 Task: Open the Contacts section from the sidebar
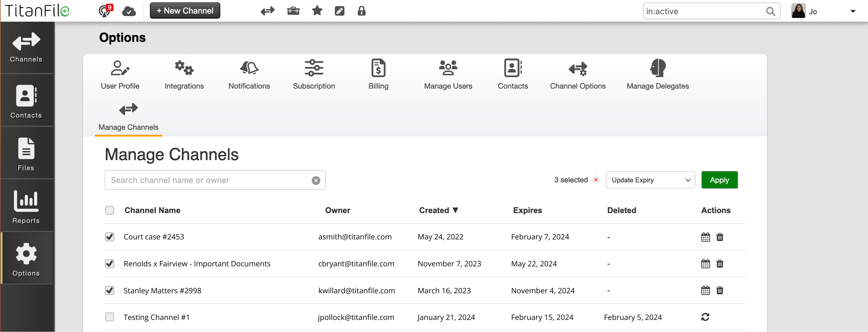[26, 100]
